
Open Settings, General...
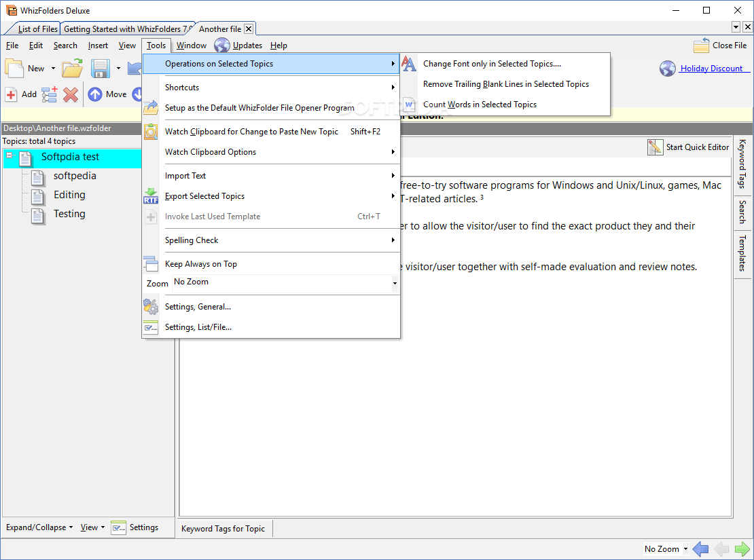point(271,306)
